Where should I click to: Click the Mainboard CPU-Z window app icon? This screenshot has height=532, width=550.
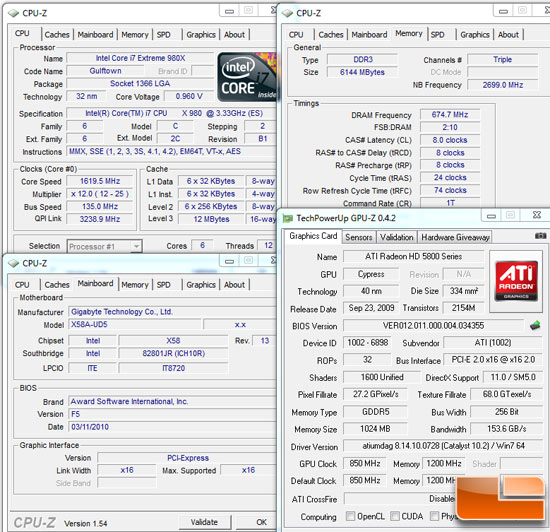pyautogui.click(x=13, y=263)
